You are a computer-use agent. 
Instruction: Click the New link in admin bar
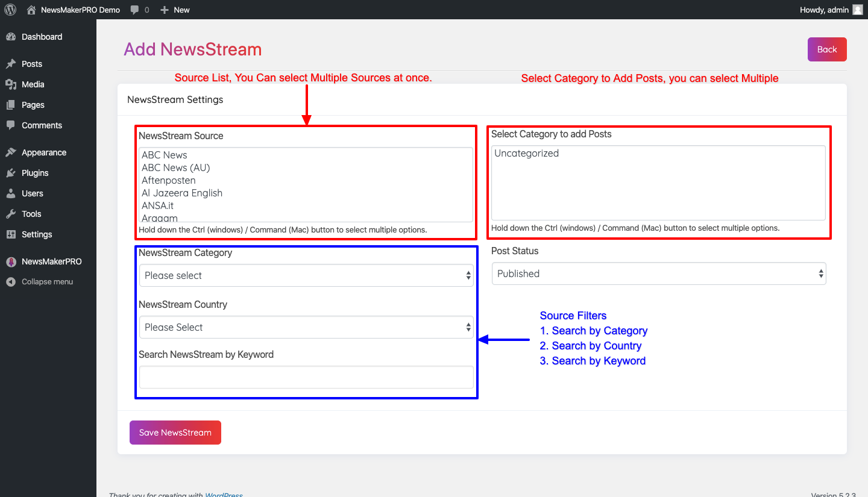click(181, 10)
